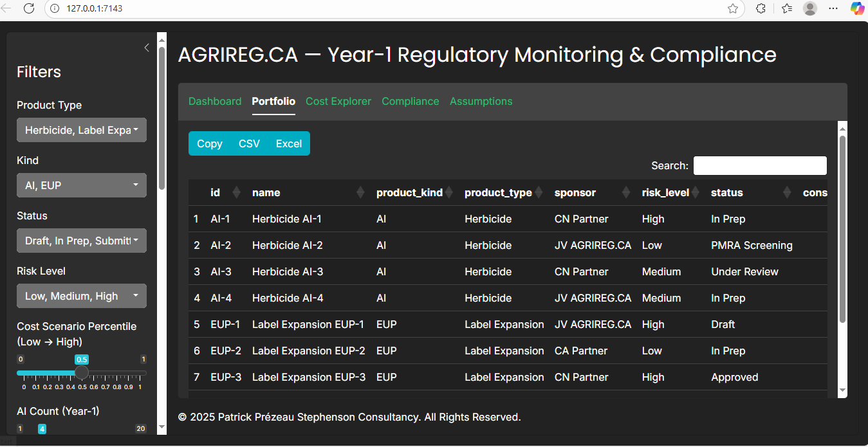Switch to the Dashboard tab

click(x=215, y=101)
